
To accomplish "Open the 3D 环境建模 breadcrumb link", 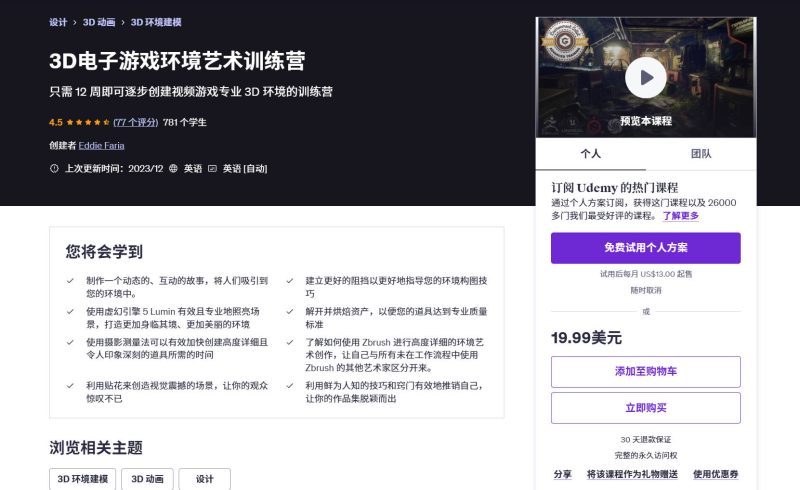I will [156, 22].
